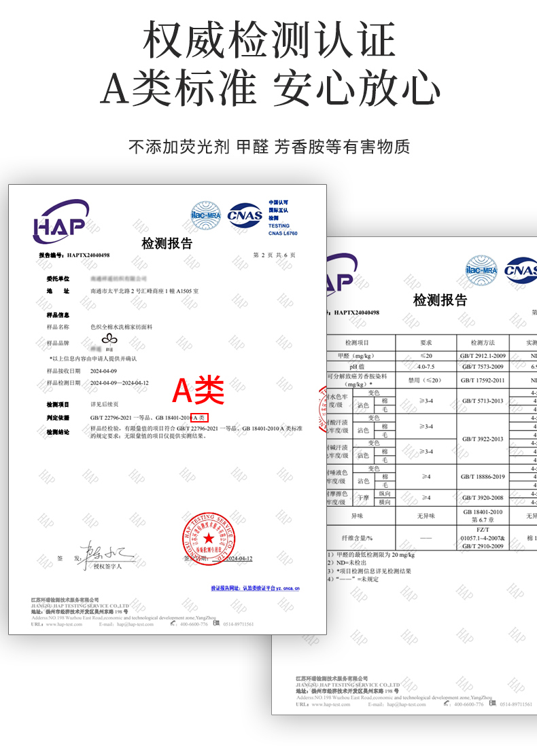This screenshot has width=537, height=756.
Task: Click the GB/T 7573-2009 method cell
Action: tap(483, 367)
